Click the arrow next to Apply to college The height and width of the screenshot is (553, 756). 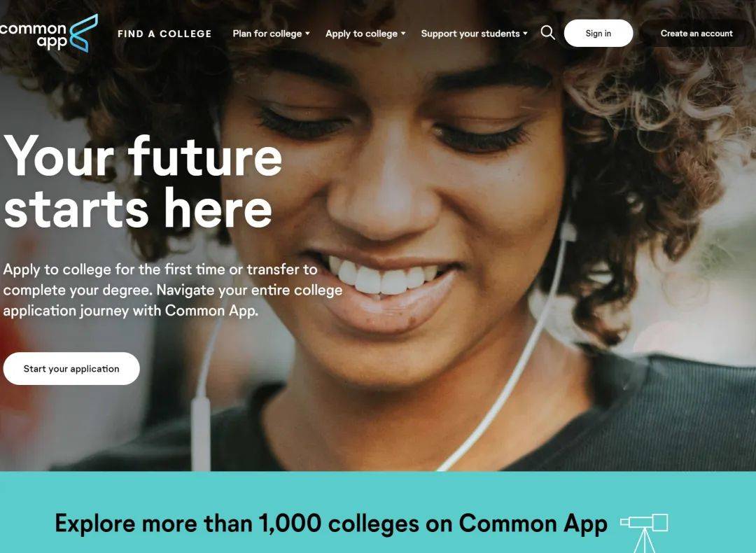[404, 34]
